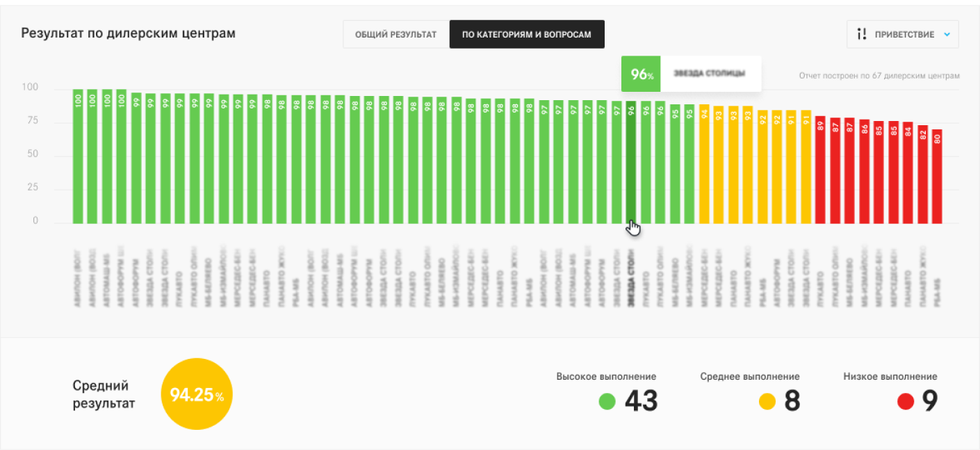
Task: Click the red Низкое выполнение legend dot
Action: point(905,401)
